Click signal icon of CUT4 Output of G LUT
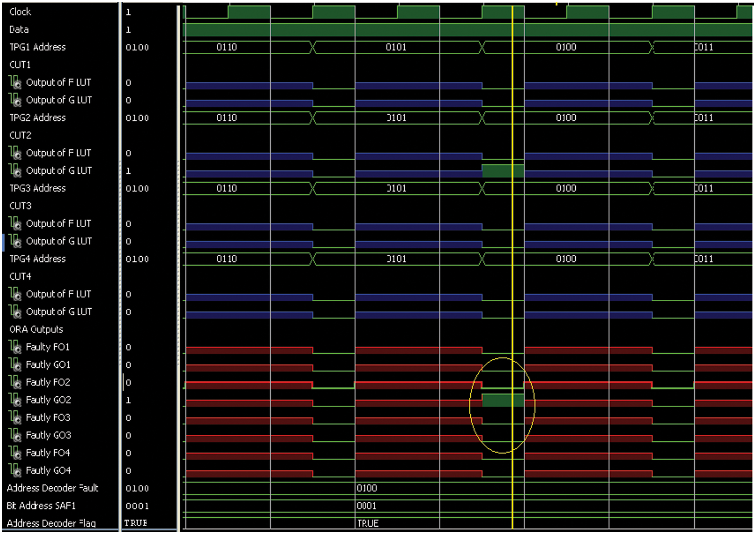The image size is (756, 534). (x=15, y=311)
